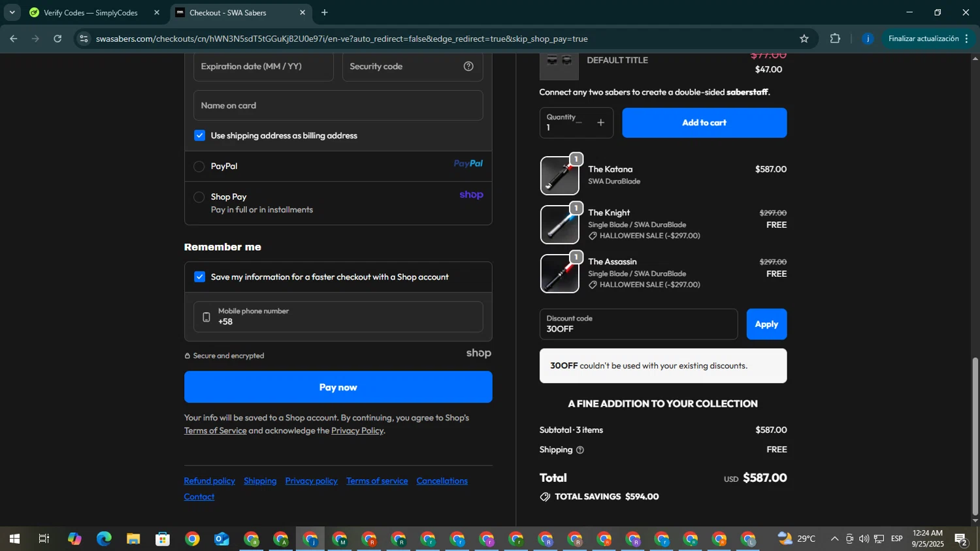Open Microsoft Store from the taskbar

pos(163,539)
